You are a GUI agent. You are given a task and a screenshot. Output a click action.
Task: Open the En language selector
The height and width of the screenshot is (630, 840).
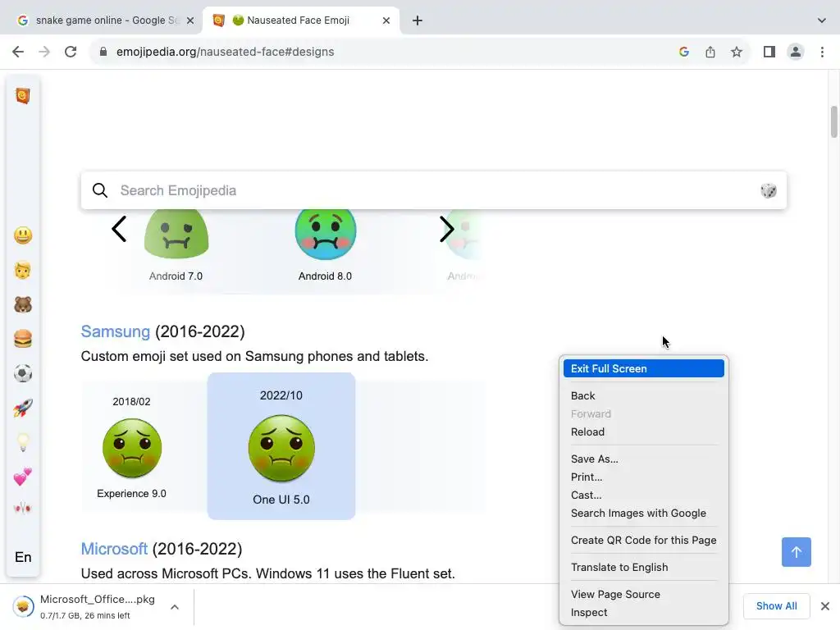pyautogui.click(x=23, y=557)
